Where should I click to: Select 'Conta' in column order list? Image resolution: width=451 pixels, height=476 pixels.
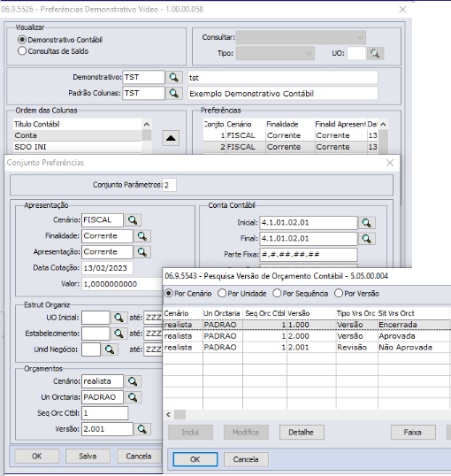coord(78,135)
